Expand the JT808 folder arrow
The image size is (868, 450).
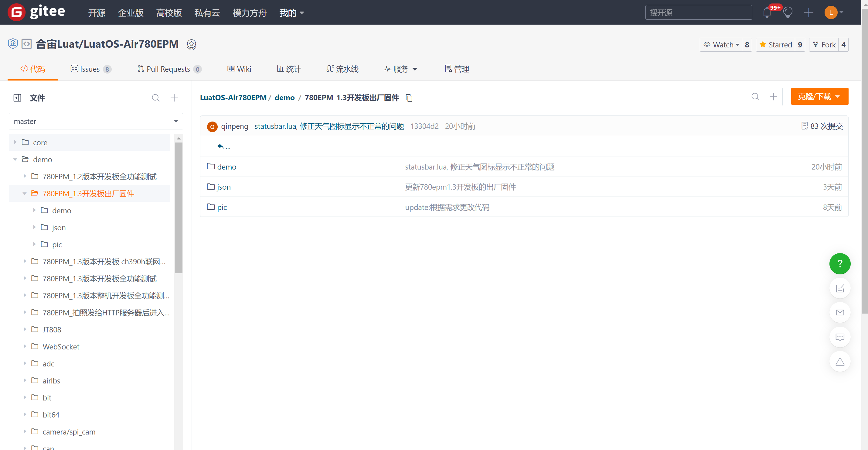point(25,329)
